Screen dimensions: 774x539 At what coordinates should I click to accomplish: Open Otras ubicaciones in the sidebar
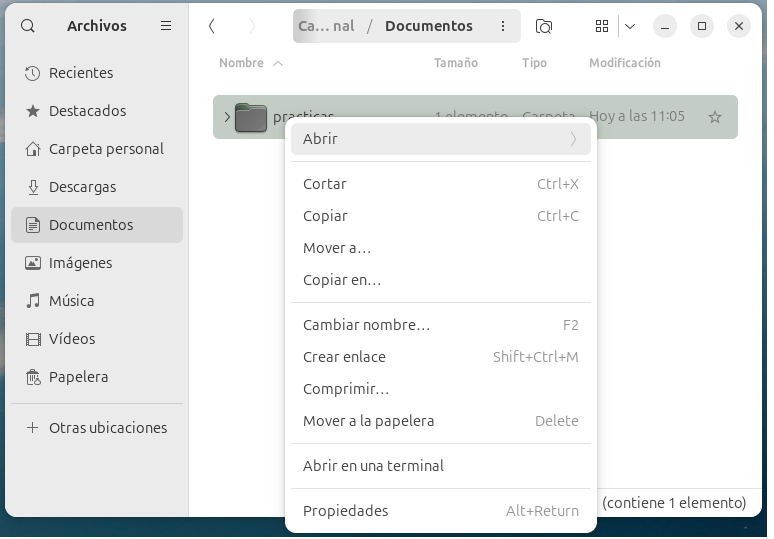108,428
